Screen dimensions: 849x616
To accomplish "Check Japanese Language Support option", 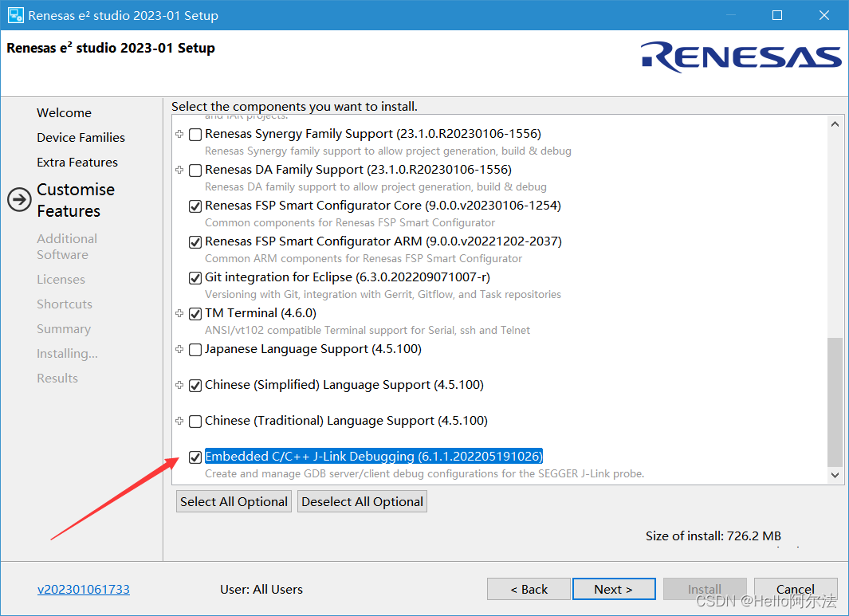I will [195, 350].
